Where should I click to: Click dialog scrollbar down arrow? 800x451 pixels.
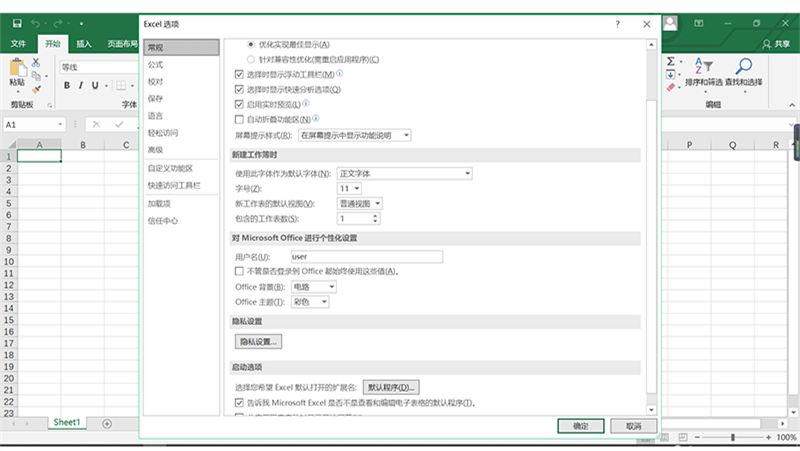point(652,410)
